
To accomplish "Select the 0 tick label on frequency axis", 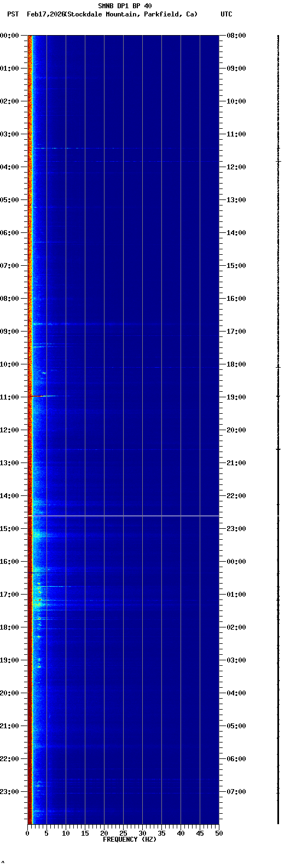I will (27, 833).
